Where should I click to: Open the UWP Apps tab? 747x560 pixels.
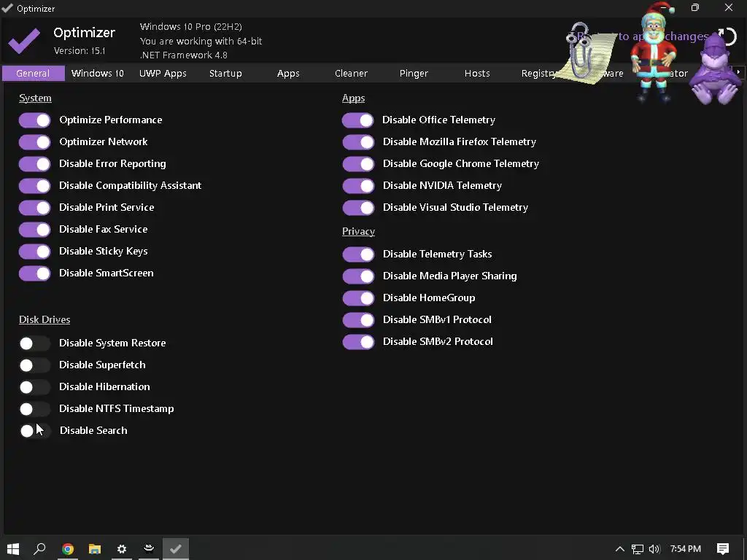[163, 74]
